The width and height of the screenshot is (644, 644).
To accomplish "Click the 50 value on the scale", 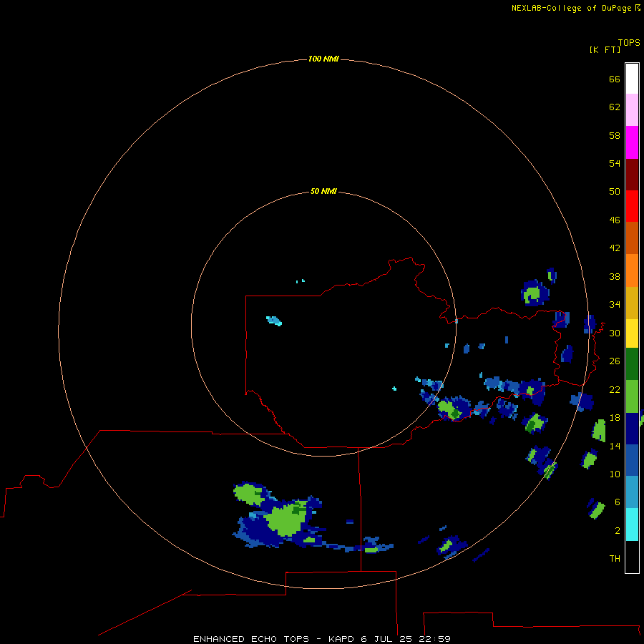I will click(x=615, y=191).
